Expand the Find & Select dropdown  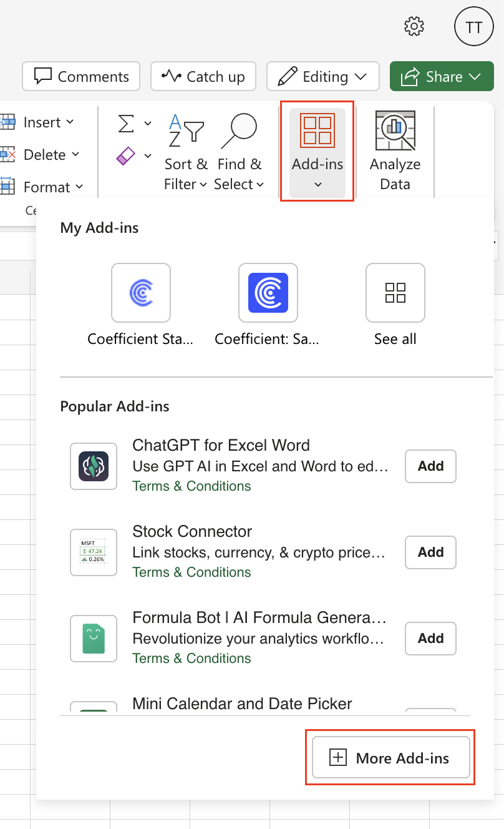pyautogui.click(x=239, y=152)
